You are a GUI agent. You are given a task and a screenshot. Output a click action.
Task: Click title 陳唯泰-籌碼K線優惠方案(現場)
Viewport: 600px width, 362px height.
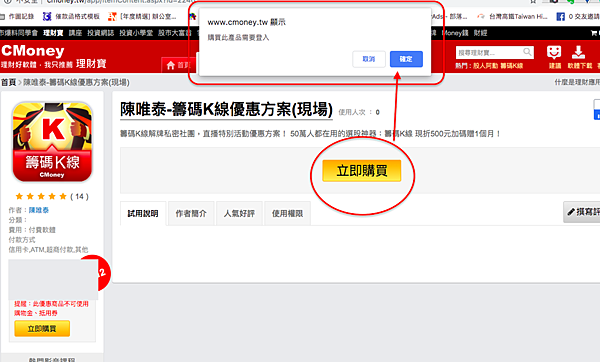[x=226, y=109]
